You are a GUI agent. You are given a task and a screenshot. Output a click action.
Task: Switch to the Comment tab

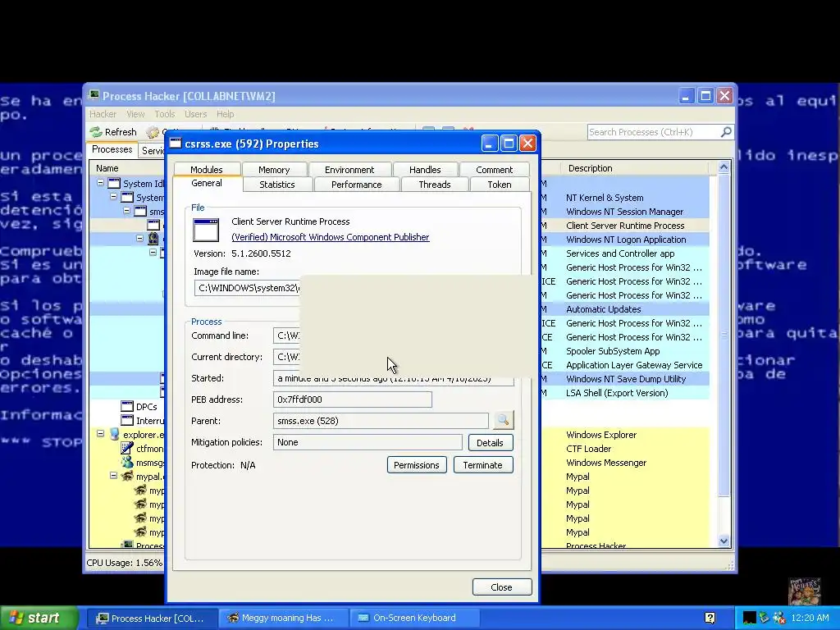pyautogui.click(x=494, y=169)
